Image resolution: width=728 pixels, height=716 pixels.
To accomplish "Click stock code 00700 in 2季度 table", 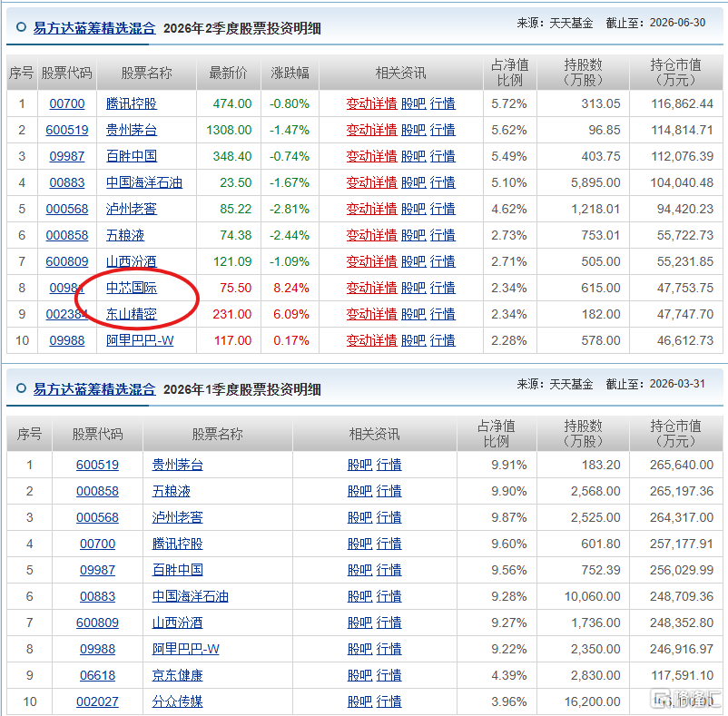I will 67,103.
